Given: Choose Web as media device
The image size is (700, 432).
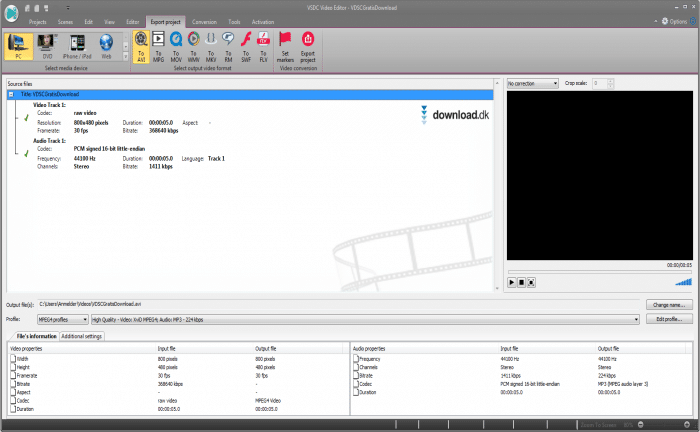Looking at the screenshot, I should click(106, 46).
